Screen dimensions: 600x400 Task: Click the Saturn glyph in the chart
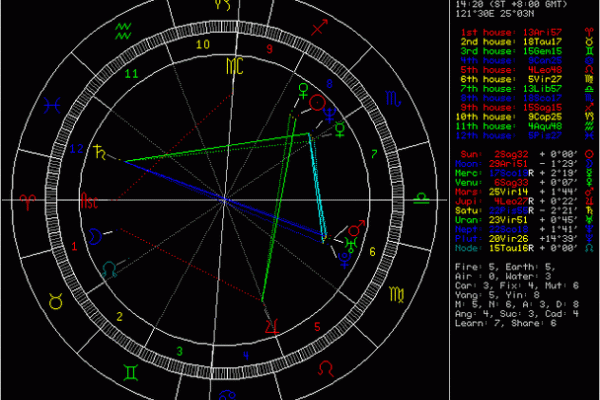(104, 152)
